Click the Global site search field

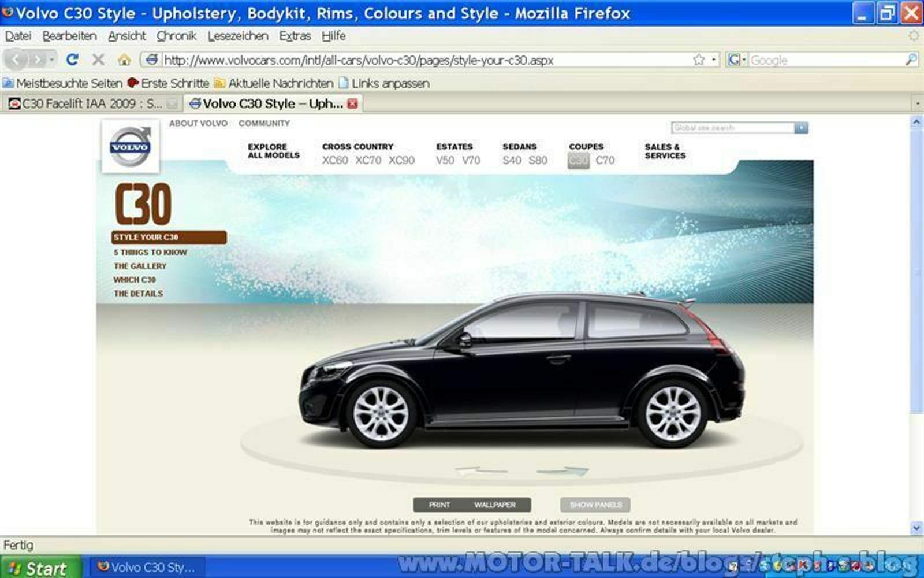click(x=732, y=128)
